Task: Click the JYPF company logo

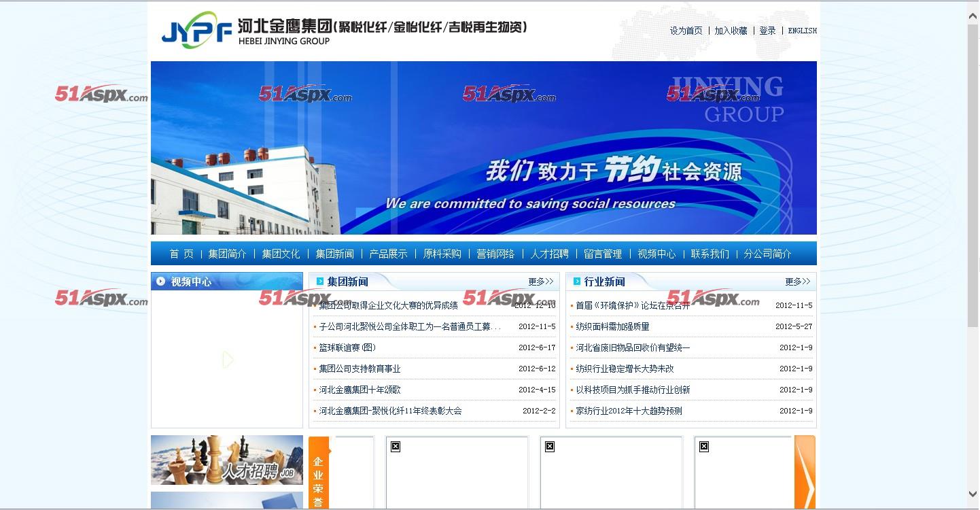Action: [197, 31]
